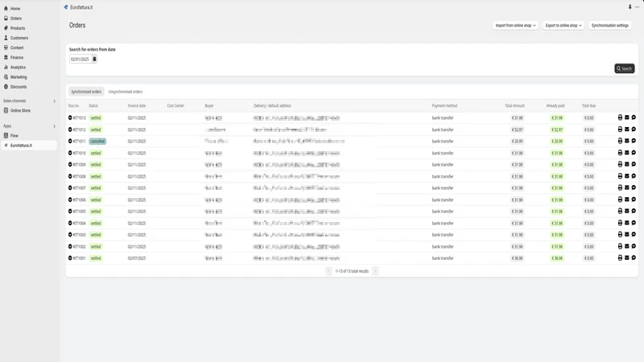Open comment icon for order #IT1013
The image size is (644, 362).
[634, 117]
